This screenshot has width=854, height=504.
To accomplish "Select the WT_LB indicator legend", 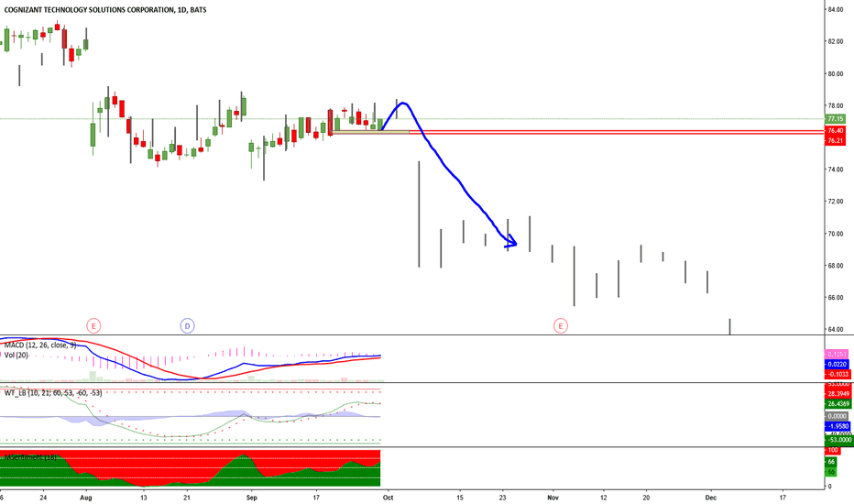I will [53, 392].
